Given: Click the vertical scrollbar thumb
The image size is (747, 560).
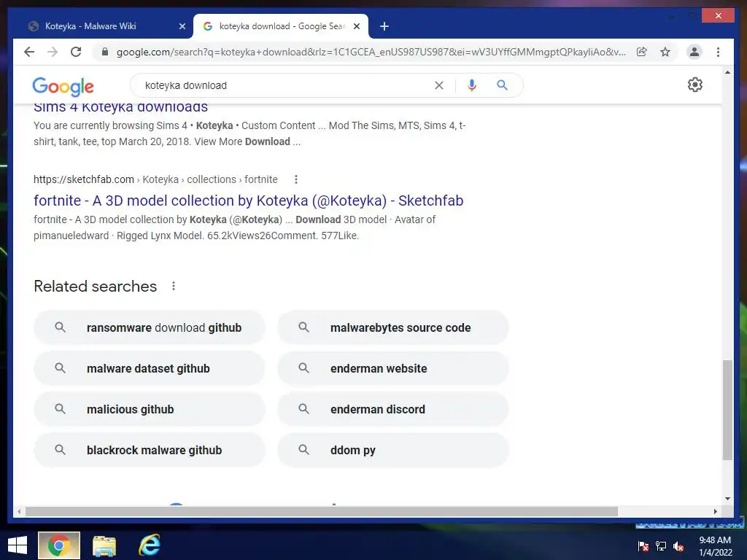Looking at the screenshot, I should (x=727, y=410).
